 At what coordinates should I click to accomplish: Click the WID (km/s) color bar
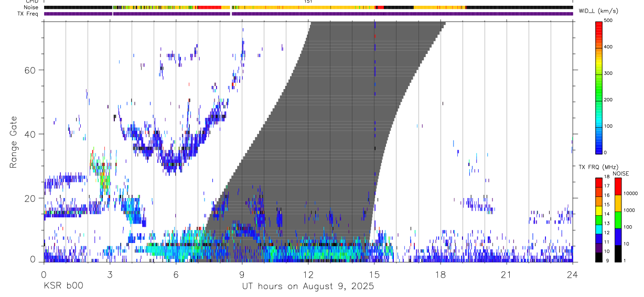pyautogui.click(x=599, y=87)
